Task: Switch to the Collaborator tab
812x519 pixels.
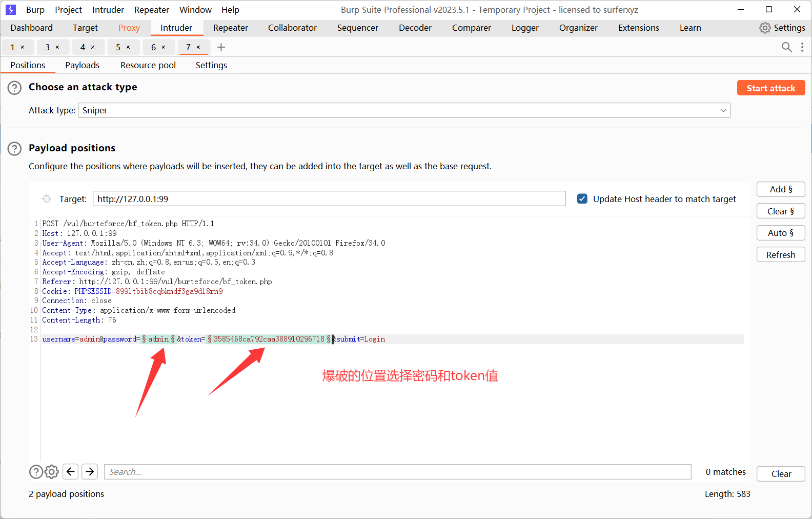Action: click(x=292, y=28)
